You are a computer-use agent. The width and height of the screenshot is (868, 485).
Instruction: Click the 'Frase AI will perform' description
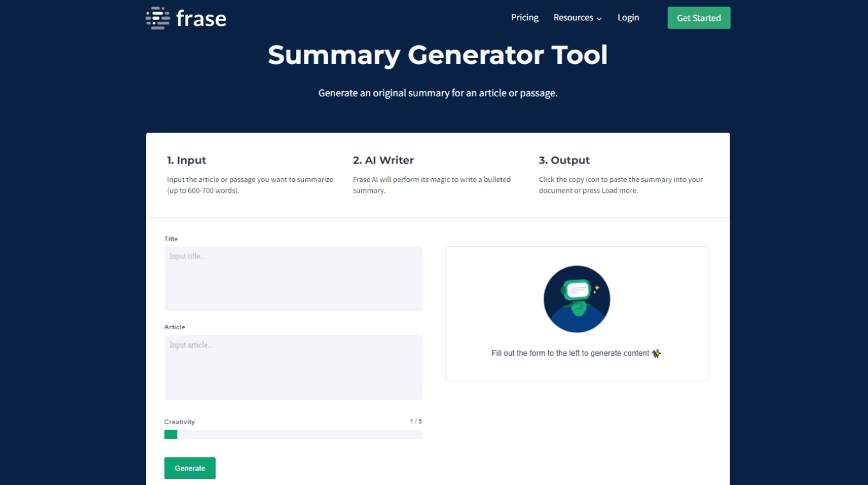click(x=431, y=185)
